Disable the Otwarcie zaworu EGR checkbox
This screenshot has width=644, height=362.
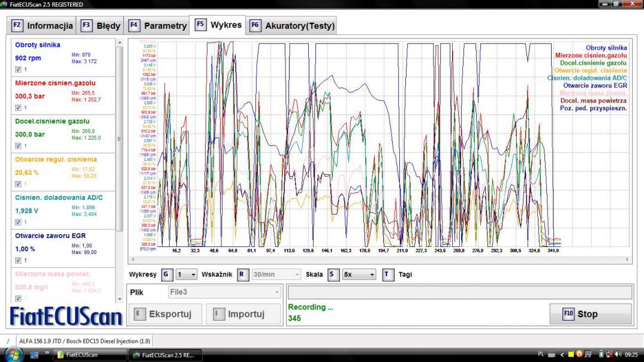point(18,260)
